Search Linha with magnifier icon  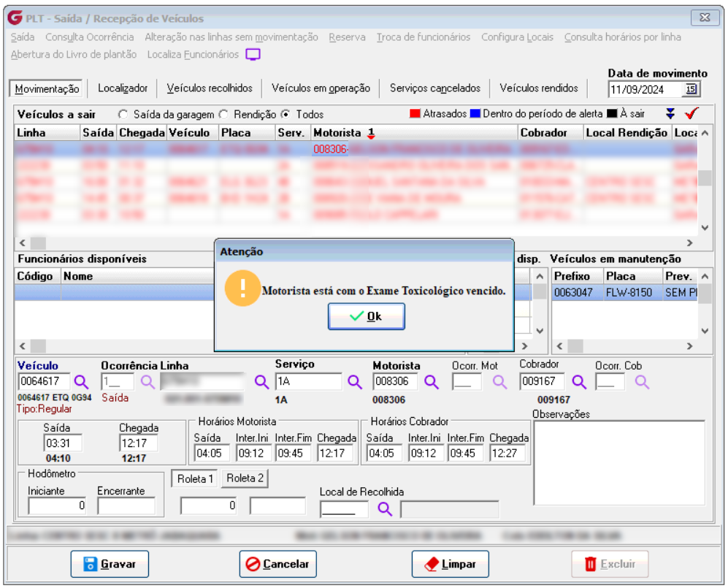[261, 382]
